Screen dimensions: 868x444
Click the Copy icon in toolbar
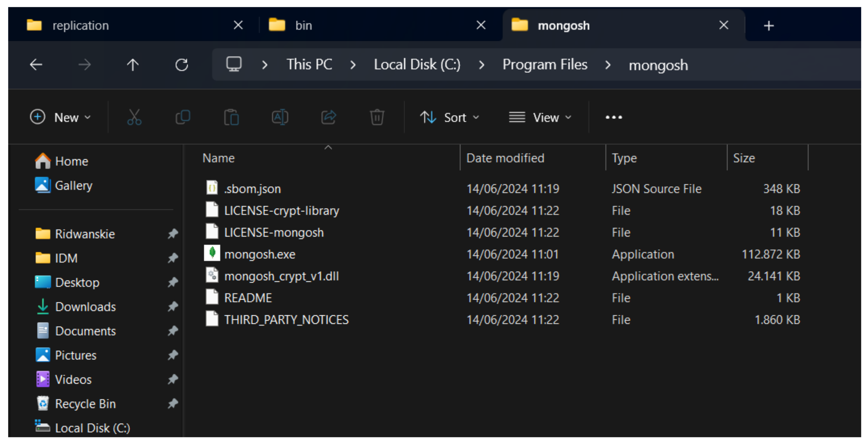[183, 117]
